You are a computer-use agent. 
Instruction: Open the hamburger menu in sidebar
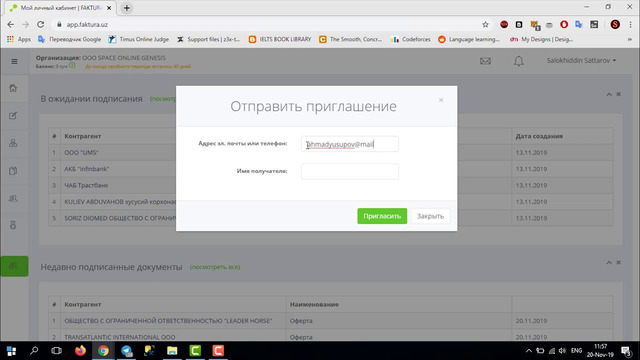14,62
